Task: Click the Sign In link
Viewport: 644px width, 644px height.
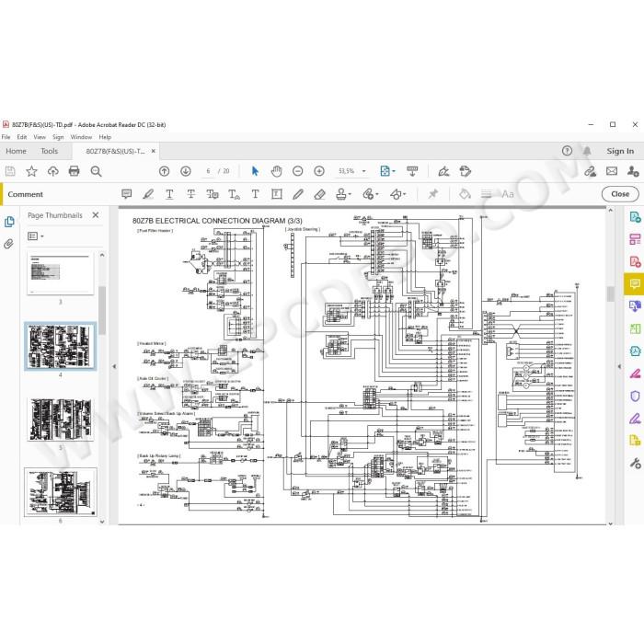Action: point(620,151)
